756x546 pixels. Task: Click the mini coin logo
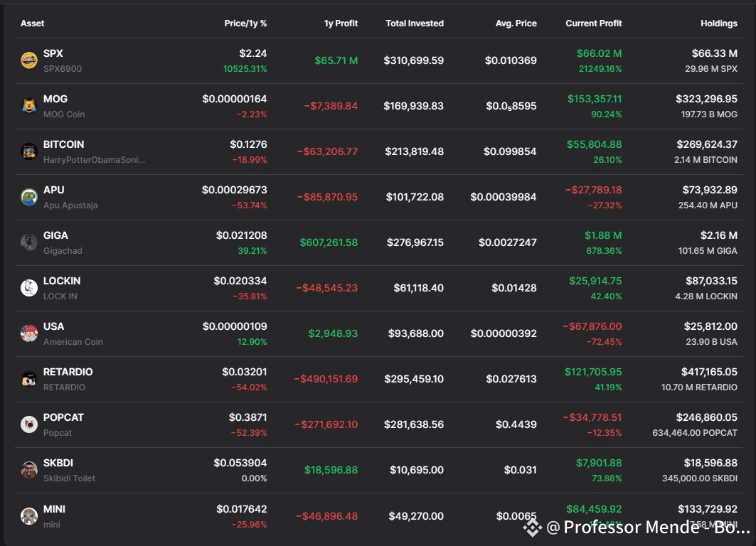click(28, 515)
